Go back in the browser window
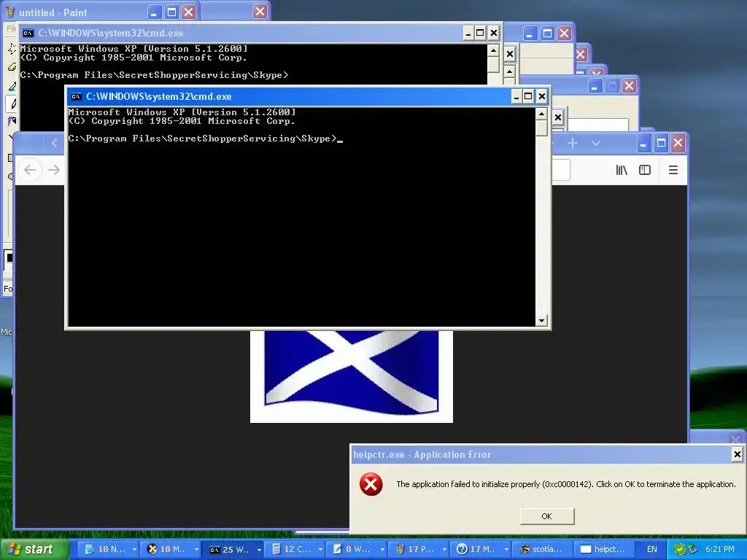This screenshot has width=747, height=560. [x=30, y=170]
